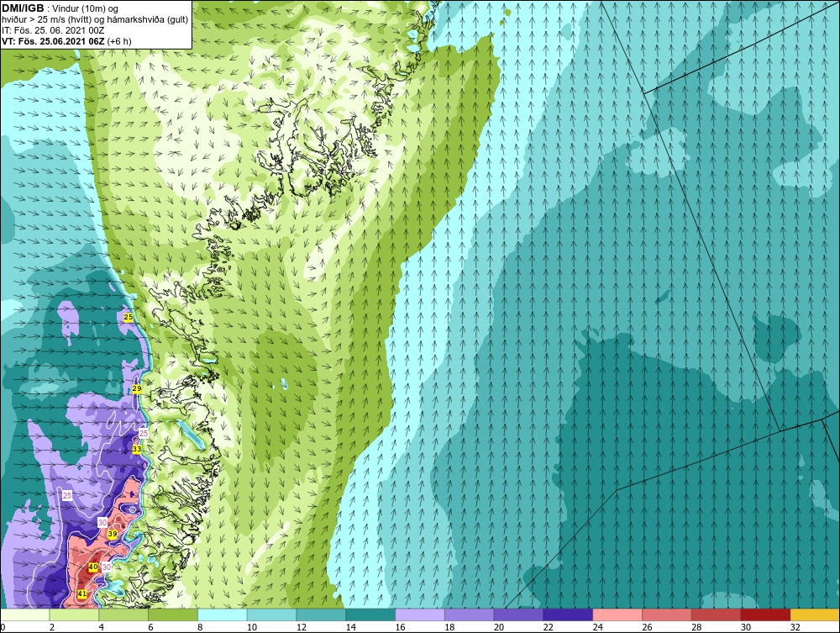Screen dimensions: 840x633
Task: Click white 25 contour label just above yellow 33
Action: pos(143,433)
